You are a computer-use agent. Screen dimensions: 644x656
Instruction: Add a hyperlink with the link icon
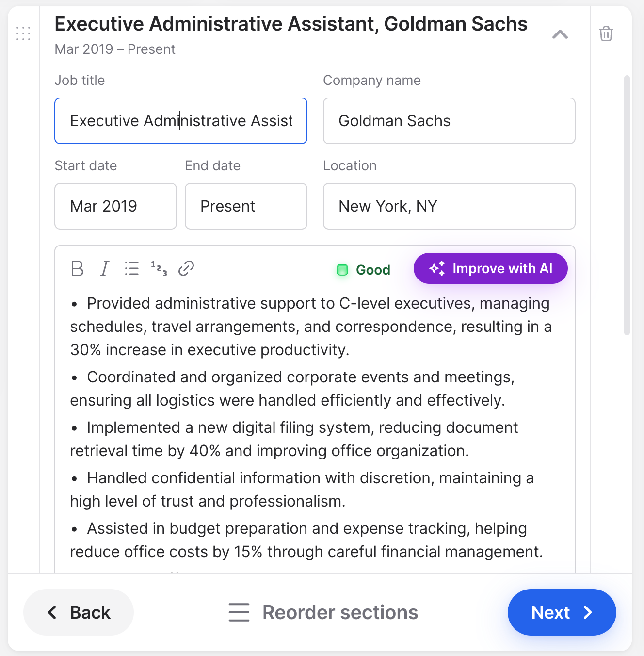[x=186, y=268]
